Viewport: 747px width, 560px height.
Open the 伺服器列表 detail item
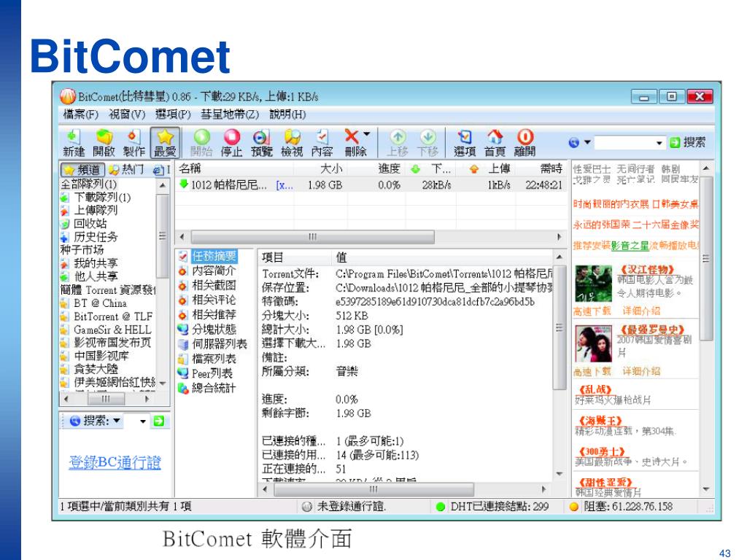[220, 344]
